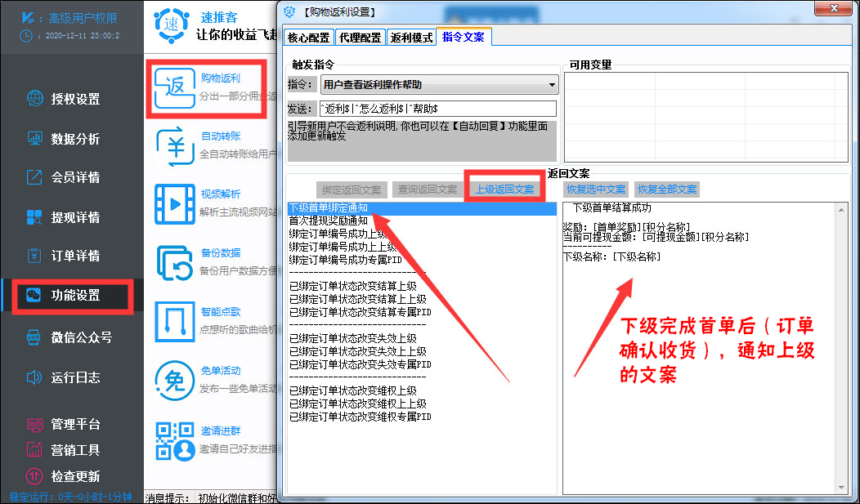Open the 备份数据 backup icon
Viewport: 860px width, 504px height.
(x=174, y=263)
